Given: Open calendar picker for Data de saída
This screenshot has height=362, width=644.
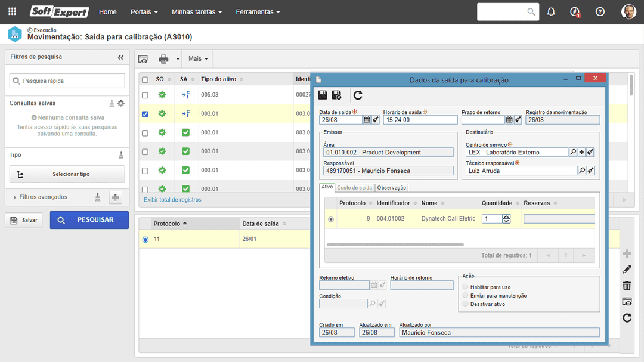Looking at the screenshot, I should (367, 120).
